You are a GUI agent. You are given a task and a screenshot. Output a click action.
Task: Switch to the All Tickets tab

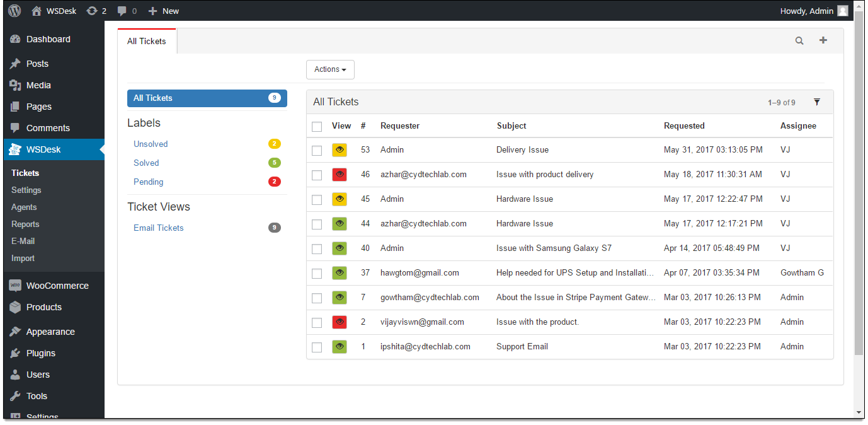coord(146,40)
